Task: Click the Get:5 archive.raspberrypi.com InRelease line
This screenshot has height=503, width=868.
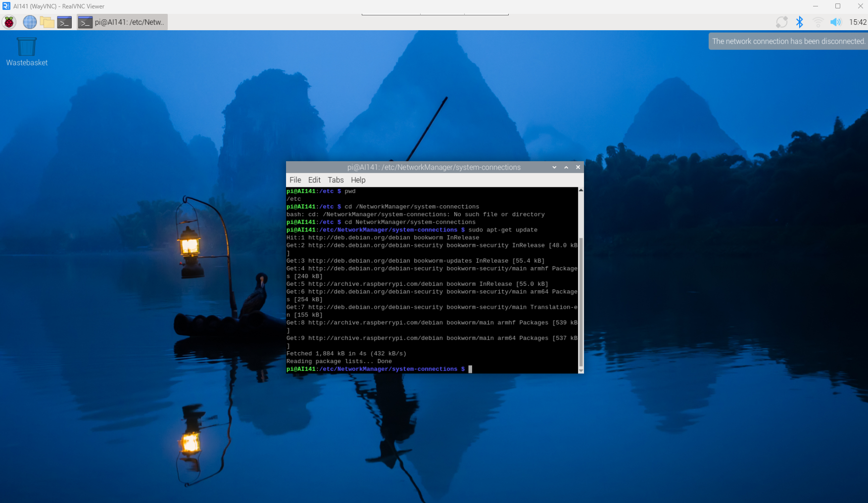Action: [x=417, y=284]
